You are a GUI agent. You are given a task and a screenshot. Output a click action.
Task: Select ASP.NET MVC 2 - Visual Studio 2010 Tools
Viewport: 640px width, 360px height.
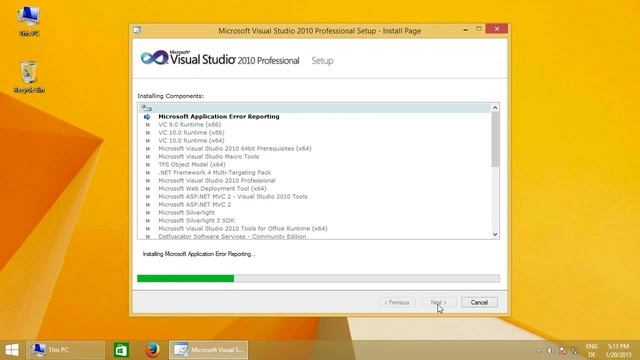pos(233,197)
